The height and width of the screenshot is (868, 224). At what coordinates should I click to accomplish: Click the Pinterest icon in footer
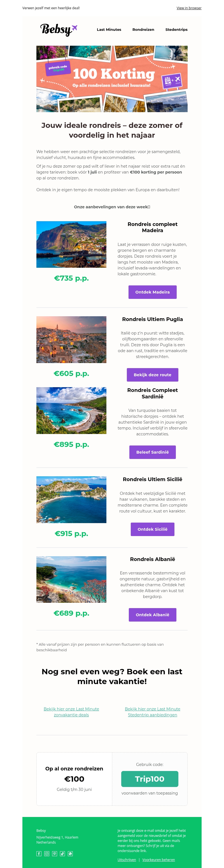click(x=55, y=853)
